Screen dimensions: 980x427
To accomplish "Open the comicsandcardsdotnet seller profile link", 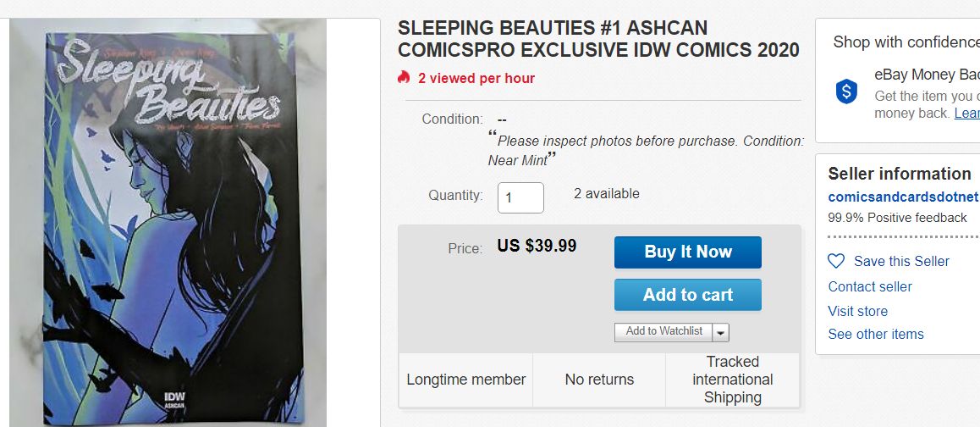I will 903,197.
